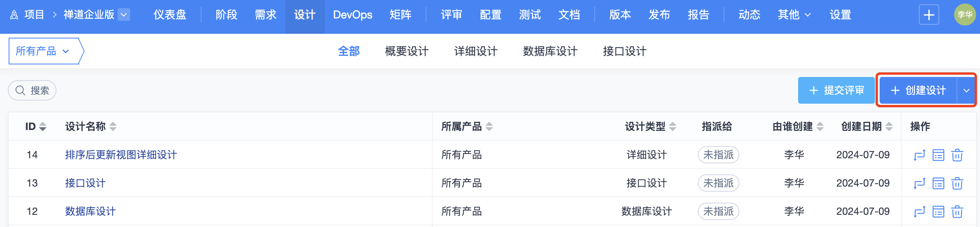The height and width of the screenshot is (227, 980).
Task: Sort the list by 设计类型
Action: 673,126
